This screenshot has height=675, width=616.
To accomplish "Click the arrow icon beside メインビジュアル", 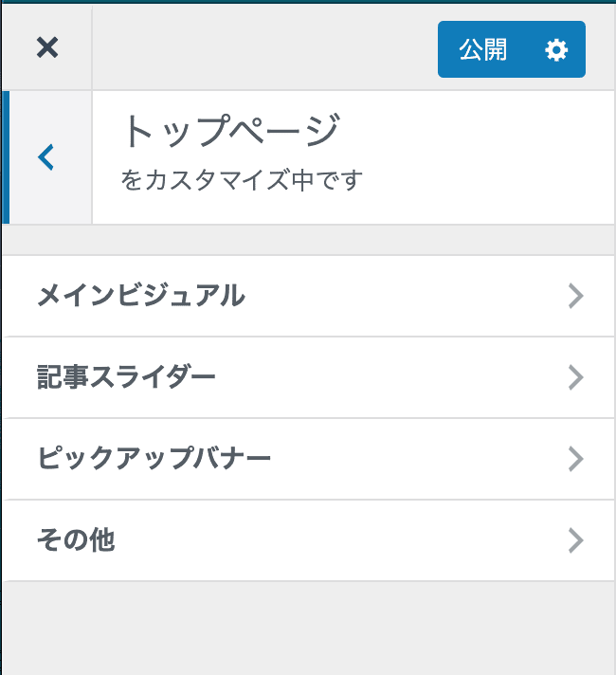I will (x=574, y=297).
